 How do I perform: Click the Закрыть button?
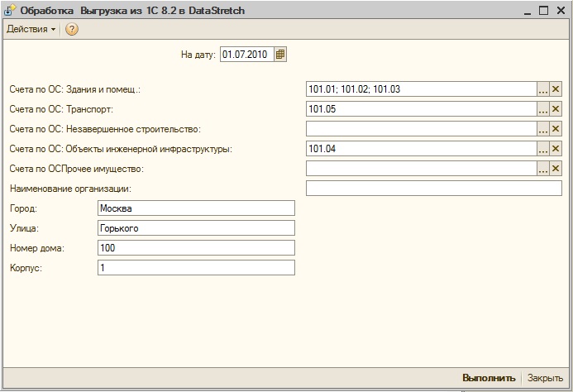545,378
